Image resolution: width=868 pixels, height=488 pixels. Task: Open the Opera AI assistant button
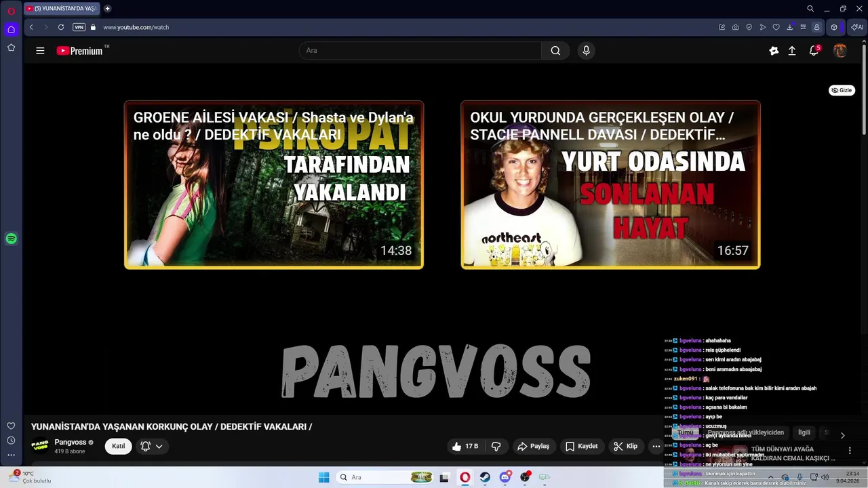[x=857, y=27]
